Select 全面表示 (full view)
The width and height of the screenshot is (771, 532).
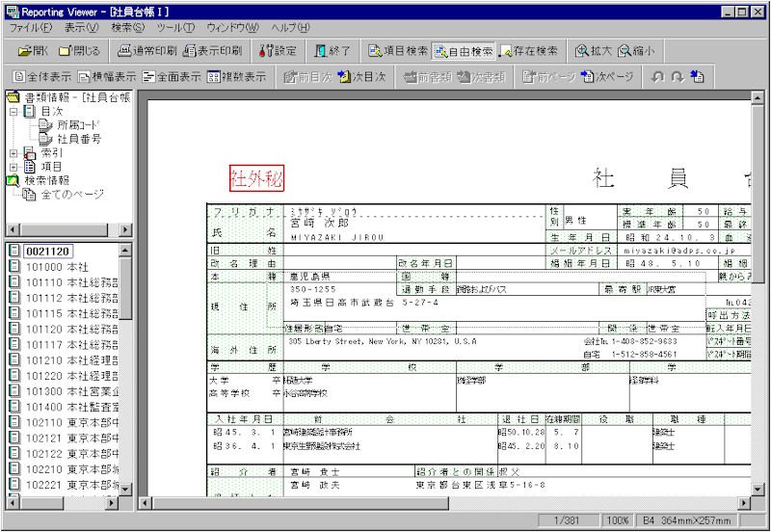coord(172,77)
